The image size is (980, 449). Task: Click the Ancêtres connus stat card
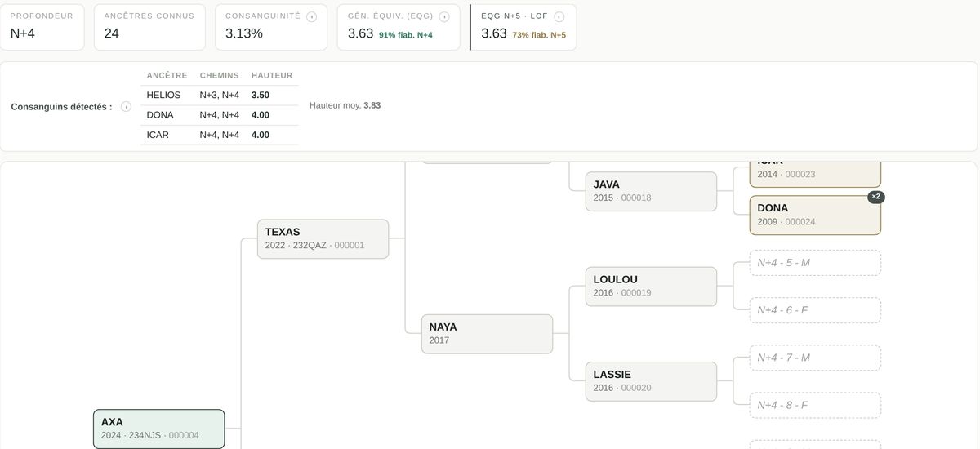coord(149,27)
